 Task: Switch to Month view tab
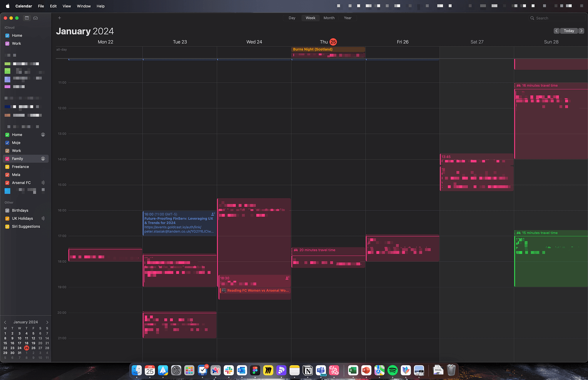click(329, 18)
